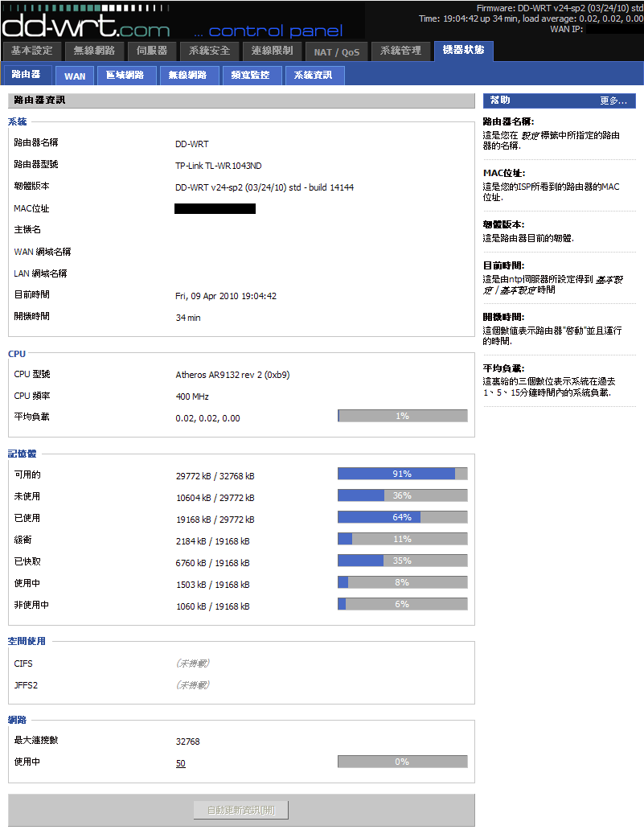644x834 pixels.
Task: Click the 91% available memory bar
Action: (403, 474)
